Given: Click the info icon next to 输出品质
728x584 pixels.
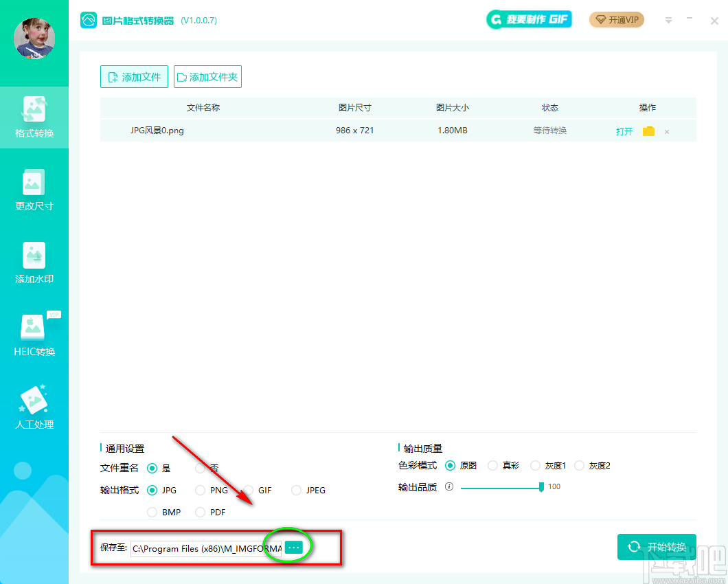Looking at the screenshot, I should tap(450, 486).
